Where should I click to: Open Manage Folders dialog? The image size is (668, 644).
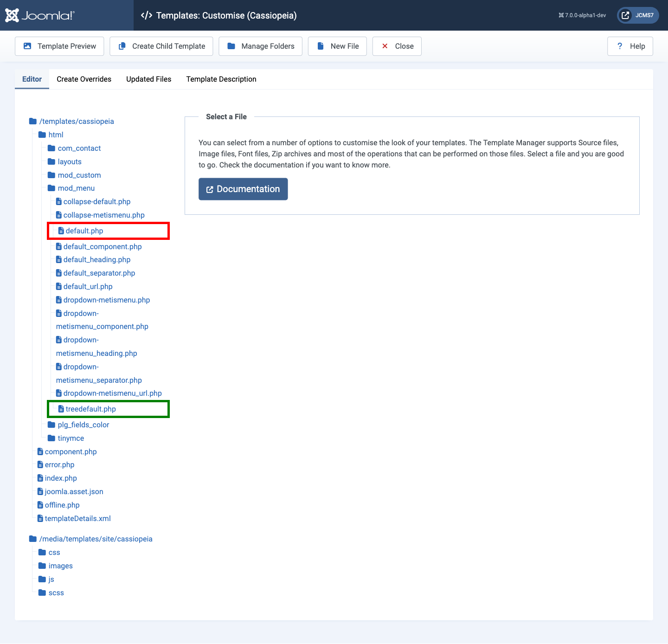(x=261, y=46)
